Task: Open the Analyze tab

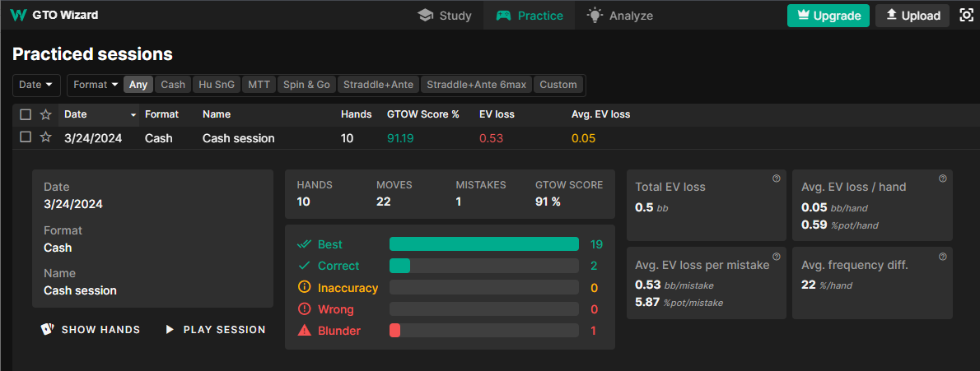Action: pyautogui.click(x=620, y=16)
